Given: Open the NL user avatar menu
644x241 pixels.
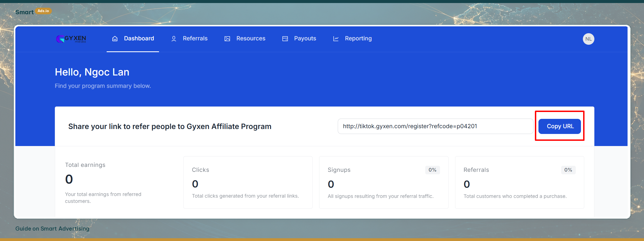Looking at the screenshot, I should 588,39.
